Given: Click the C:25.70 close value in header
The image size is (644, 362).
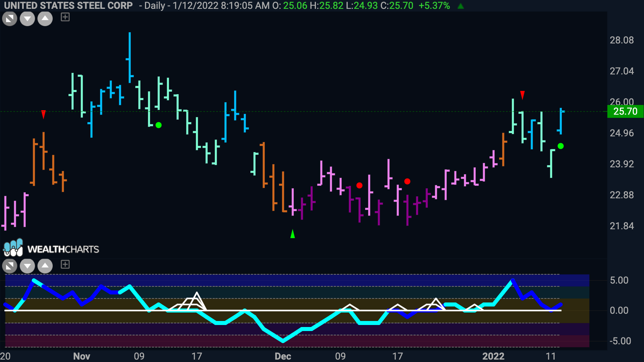Looking at the screenshot, I should pyautogui.click(x=397, y=6).
